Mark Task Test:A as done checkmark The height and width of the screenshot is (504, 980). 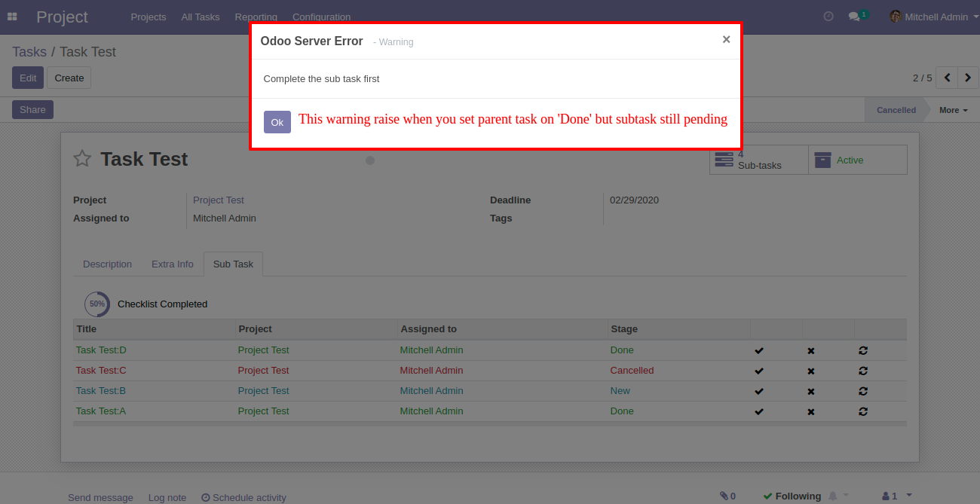759,411
